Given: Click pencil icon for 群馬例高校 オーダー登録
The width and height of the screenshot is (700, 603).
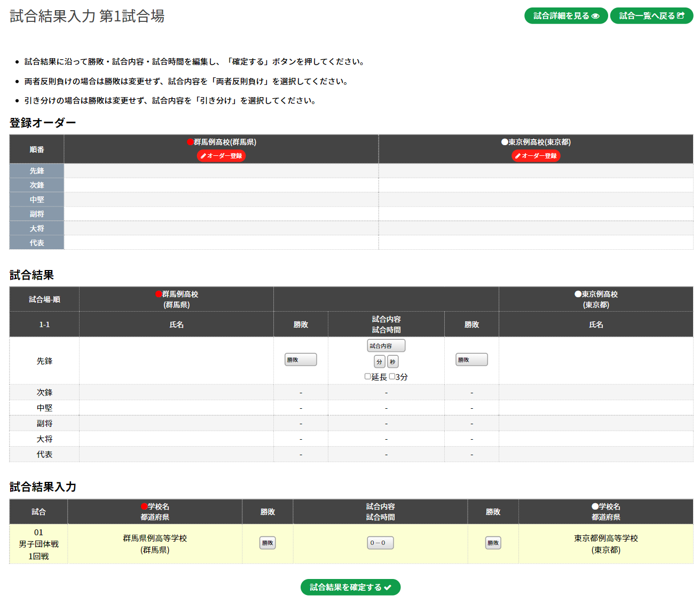Looking at the screenshot, I should (x=203, y=156).
